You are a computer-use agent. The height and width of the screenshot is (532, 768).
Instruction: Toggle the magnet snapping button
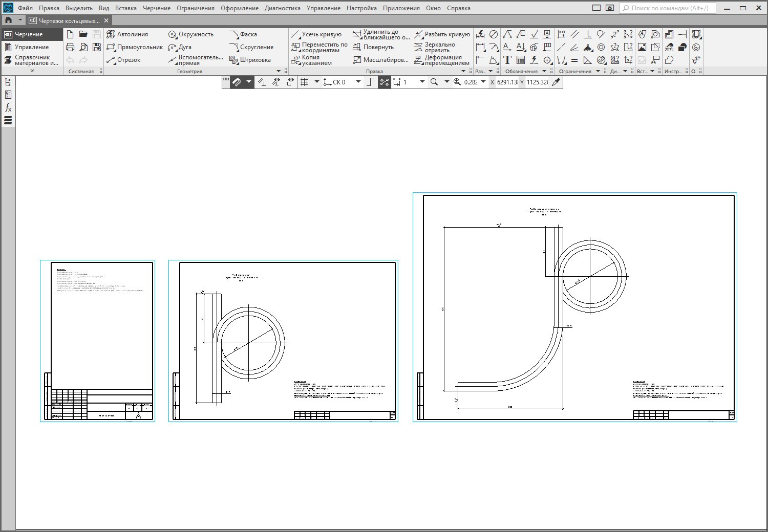point(236,82)
